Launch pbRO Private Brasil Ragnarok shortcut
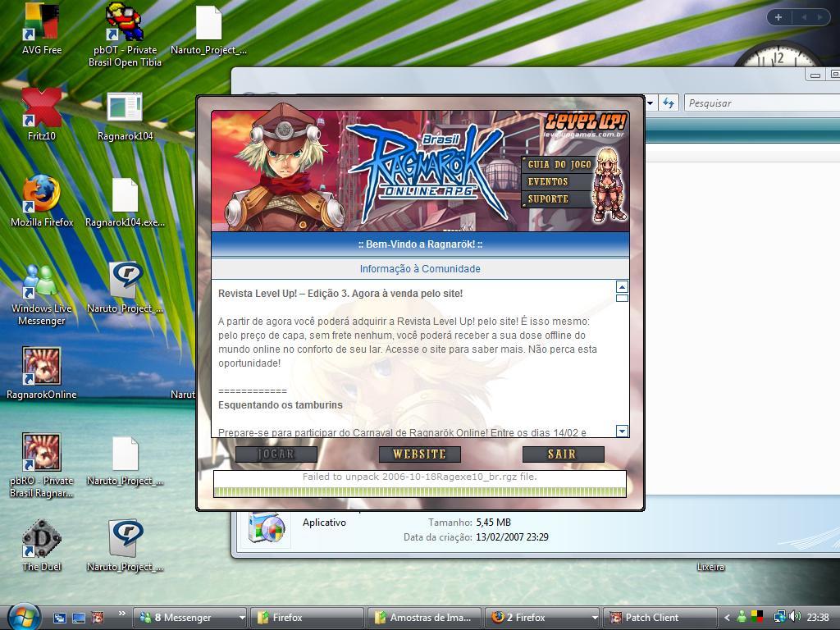Screen dimensions: 840x630 click(x=41, y=466)
